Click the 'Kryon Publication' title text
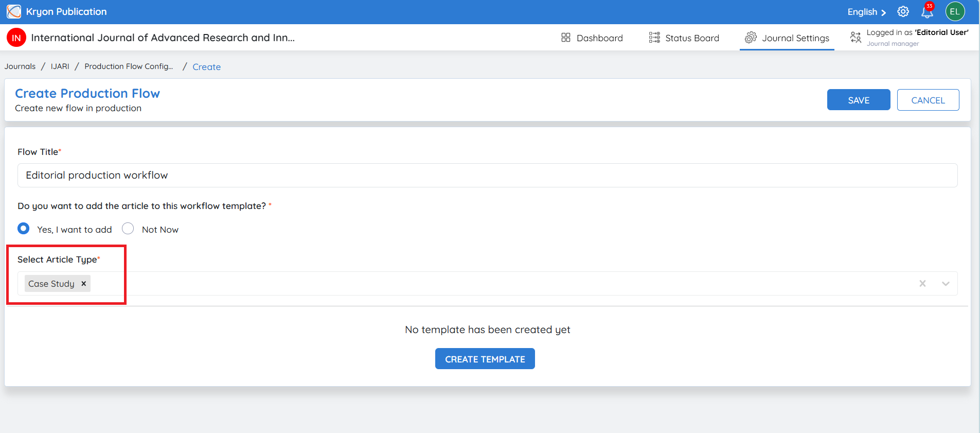Viewport: 980px width, 433px height. (x=66, y=11)
